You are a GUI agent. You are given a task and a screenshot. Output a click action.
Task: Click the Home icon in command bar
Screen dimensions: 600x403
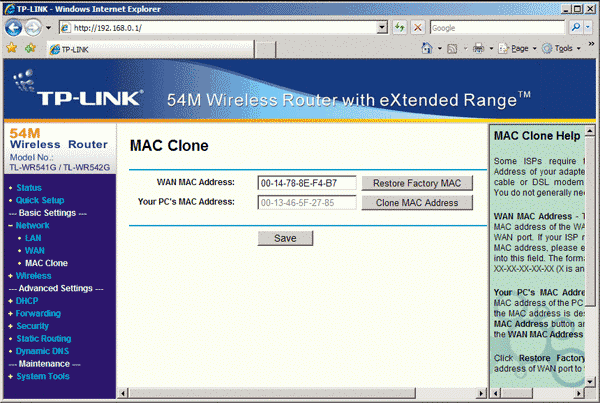coord(427,48)
